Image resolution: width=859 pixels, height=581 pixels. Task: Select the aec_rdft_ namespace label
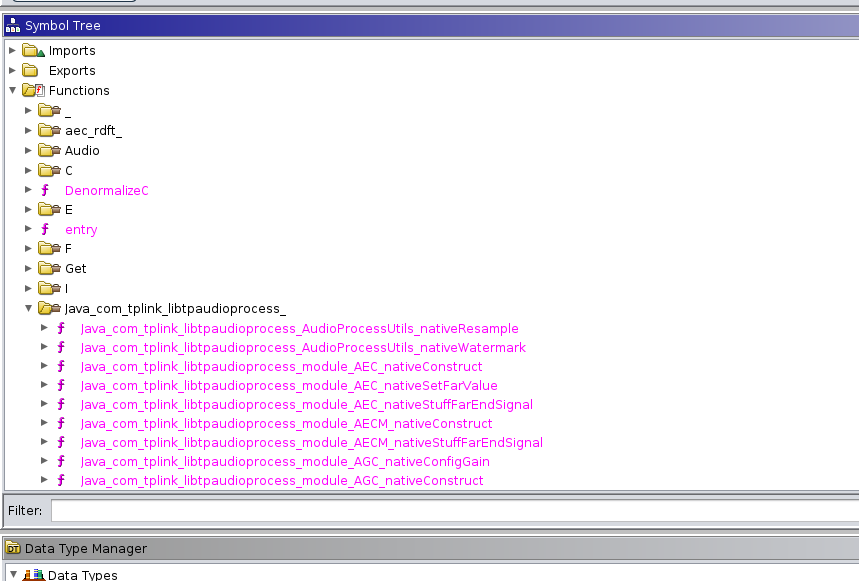[x=93, y=130]
